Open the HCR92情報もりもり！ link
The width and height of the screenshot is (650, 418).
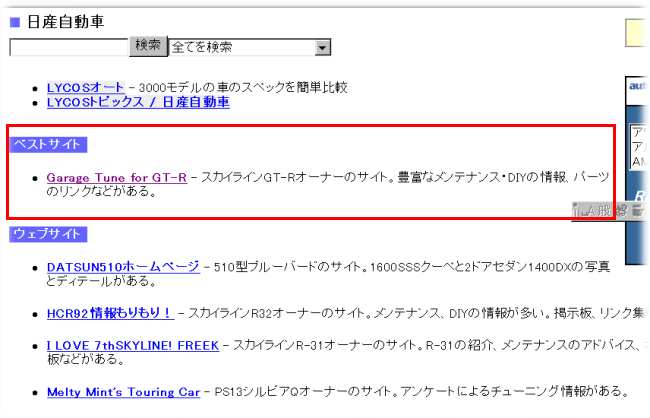pyautogui.click(x=110, y=313)
